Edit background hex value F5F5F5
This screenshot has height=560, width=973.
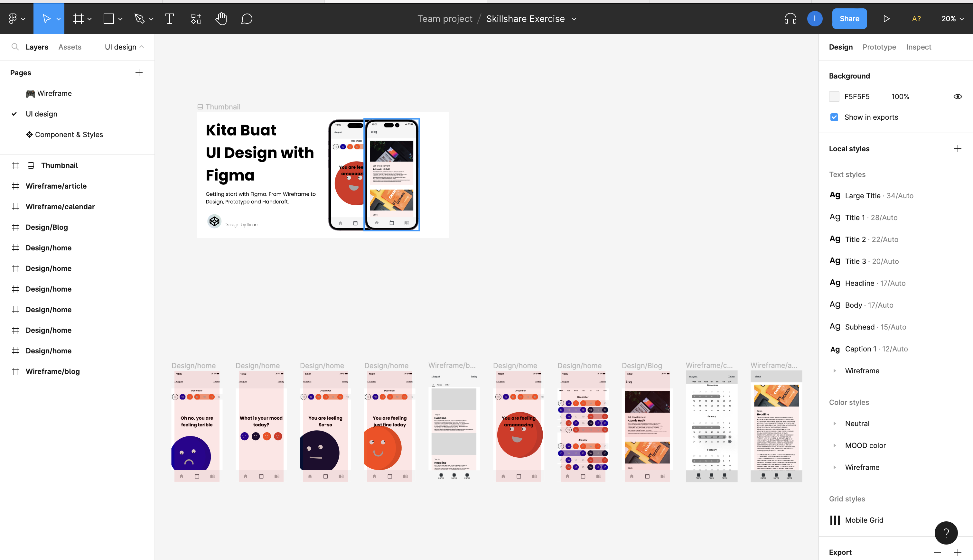click(x=857, y=97)
